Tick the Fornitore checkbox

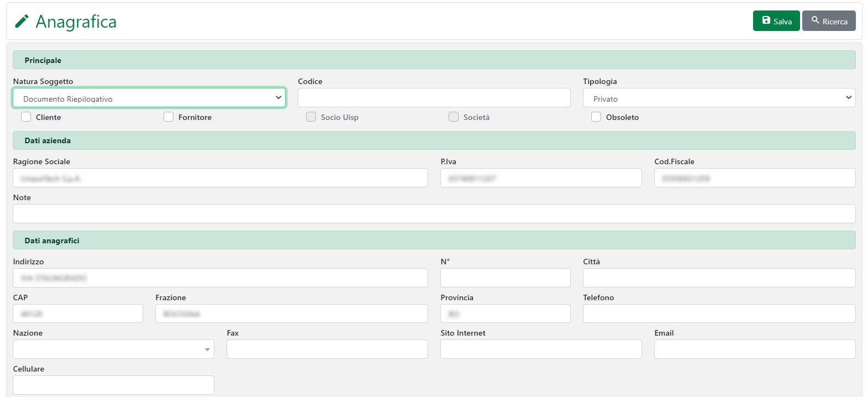click(169, 117)
